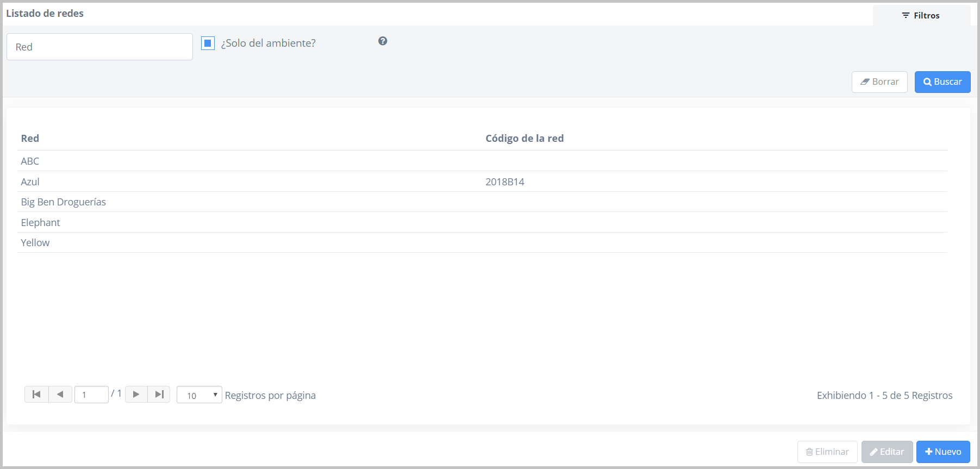Viewport: 980px width, 469px height.
Task: Click the Buscar search button
Action: pos(942,82)
